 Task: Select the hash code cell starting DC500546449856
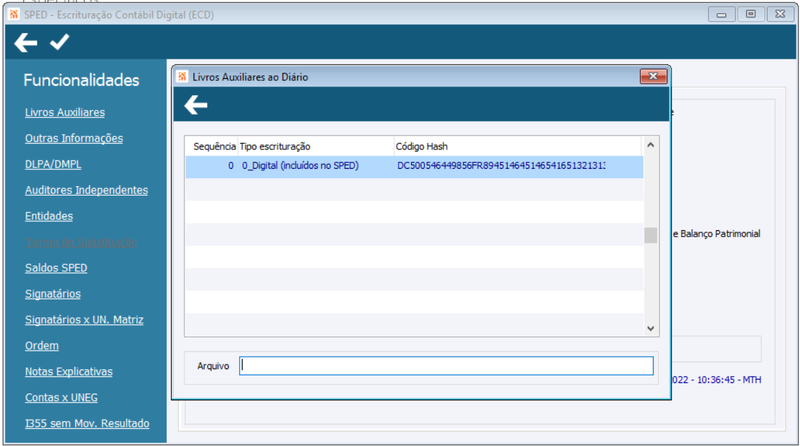point(517,166)
